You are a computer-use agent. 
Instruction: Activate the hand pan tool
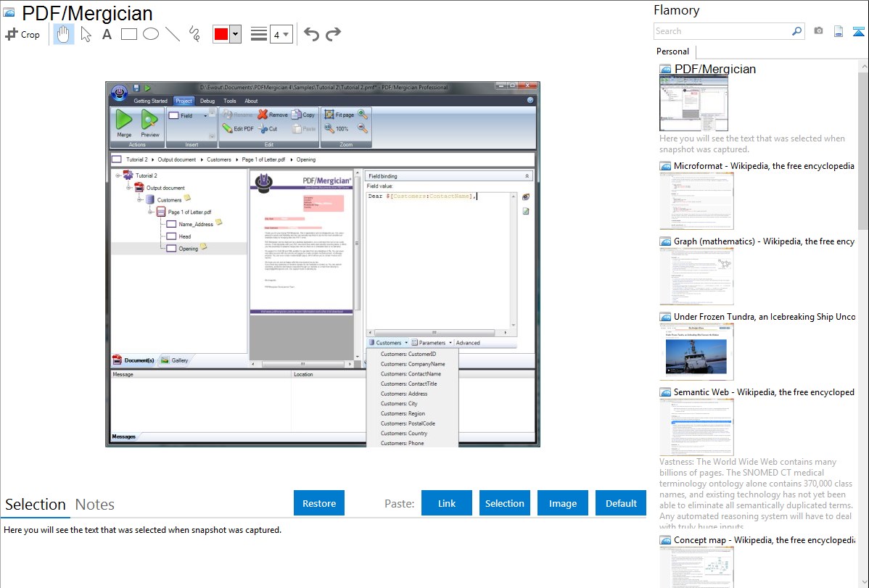point(63,34)
